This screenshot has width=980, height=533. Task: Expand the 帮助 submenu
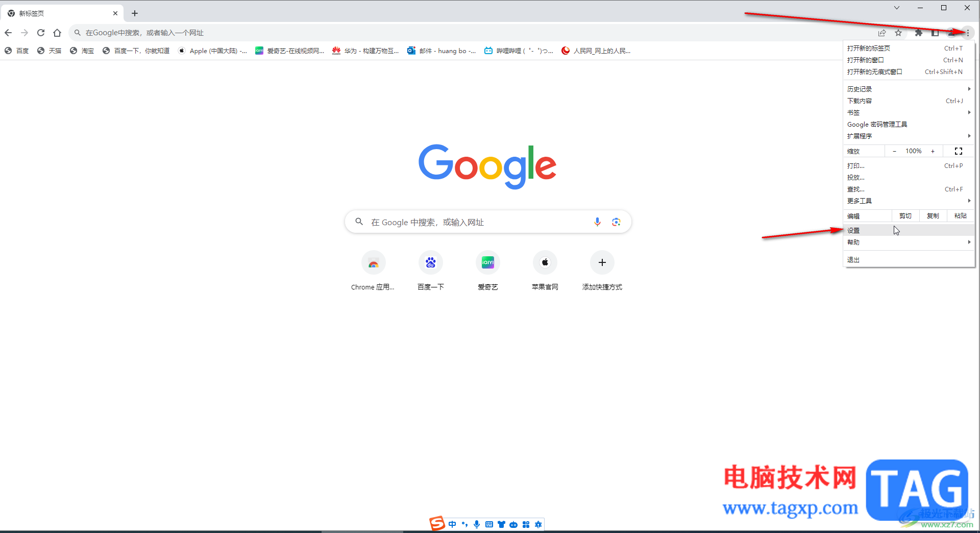coord(909,243)
